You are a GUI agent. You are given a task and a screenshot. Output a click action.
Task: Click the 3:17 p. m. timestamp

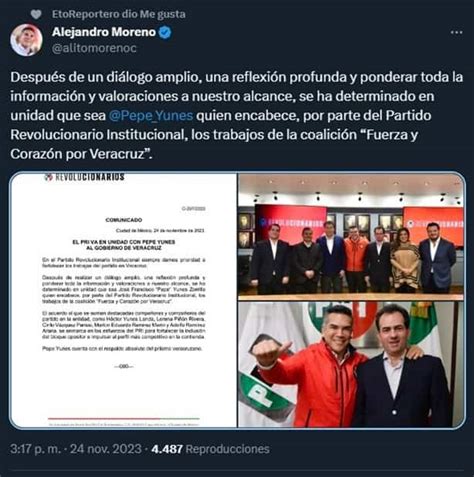coord(35,449)
